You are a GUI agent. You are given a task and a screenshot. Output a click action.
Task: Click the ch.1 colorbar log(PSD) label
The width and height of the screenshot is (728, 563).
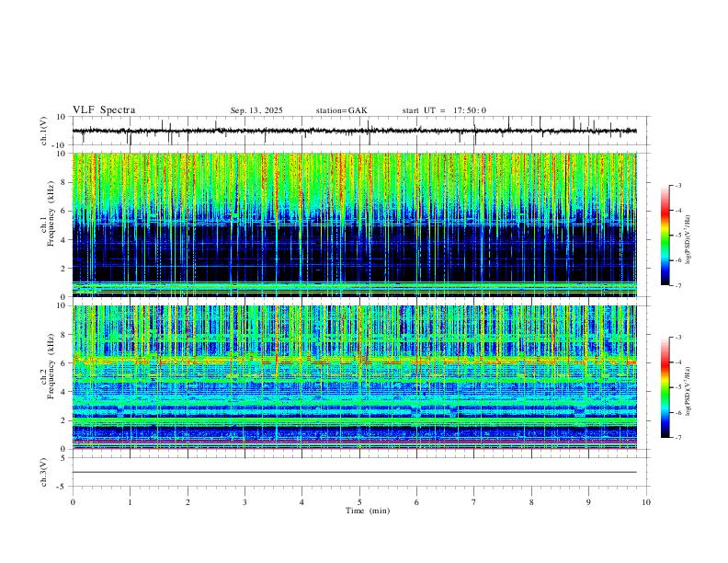(688, 239)
